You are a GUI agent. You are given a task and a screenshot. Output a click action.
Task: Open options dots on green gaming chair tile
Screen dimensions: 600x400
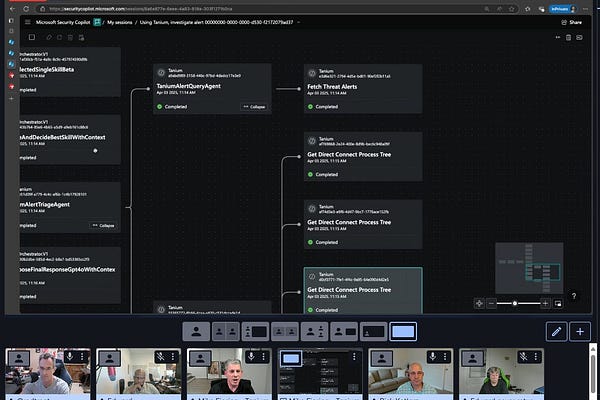point(535,357)
